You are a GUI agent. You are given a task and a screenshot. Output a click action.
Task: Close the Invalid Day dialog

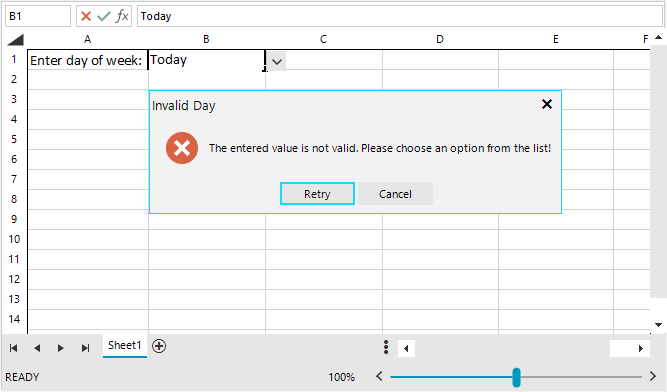[547, 104]
